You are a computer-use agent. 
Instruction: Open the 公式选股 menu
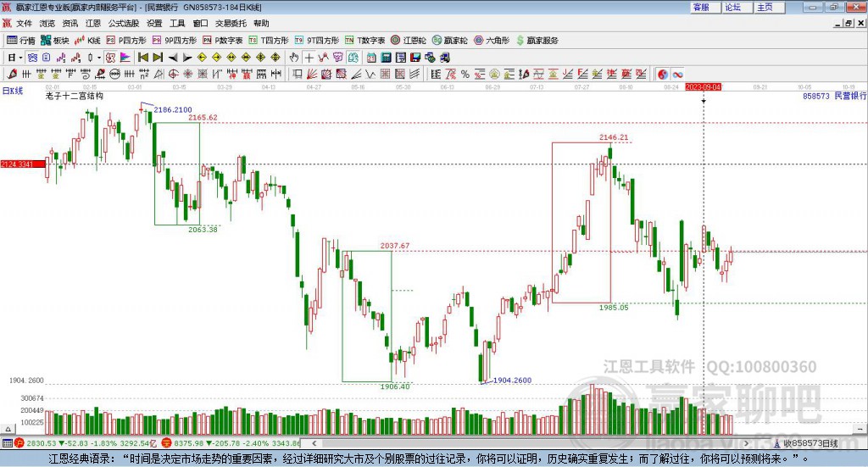(x=124, y=23)
